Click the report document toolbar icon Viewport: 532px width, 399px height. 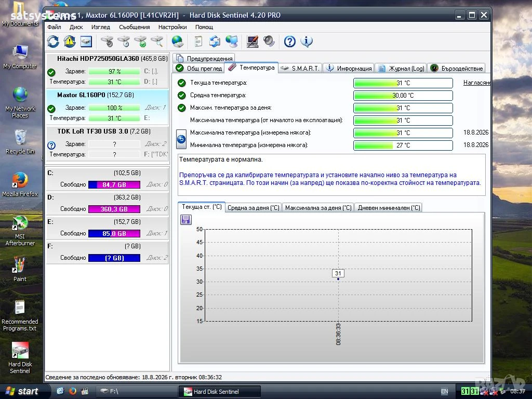tap(198, 42)
